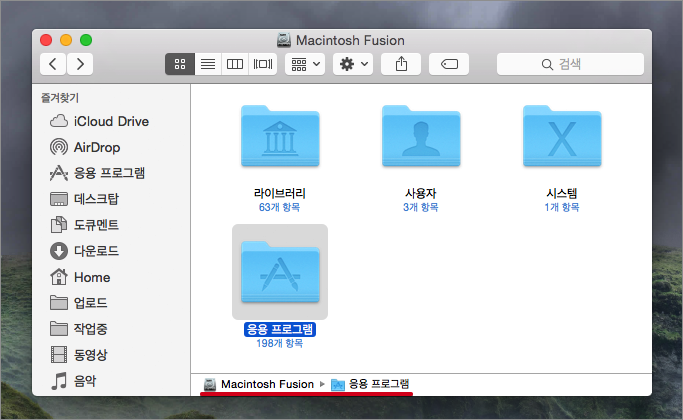This screenshot has height=420, width=683.
Task: Click the 즐겨찾기 sidebar section header
Action: [x=60, y=98]
